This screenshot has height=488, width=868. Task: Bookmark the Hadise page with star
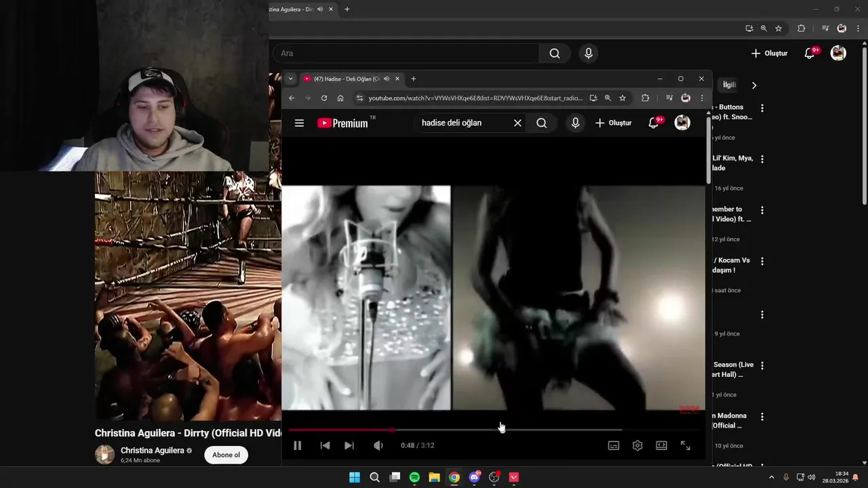tap(623, 98)
